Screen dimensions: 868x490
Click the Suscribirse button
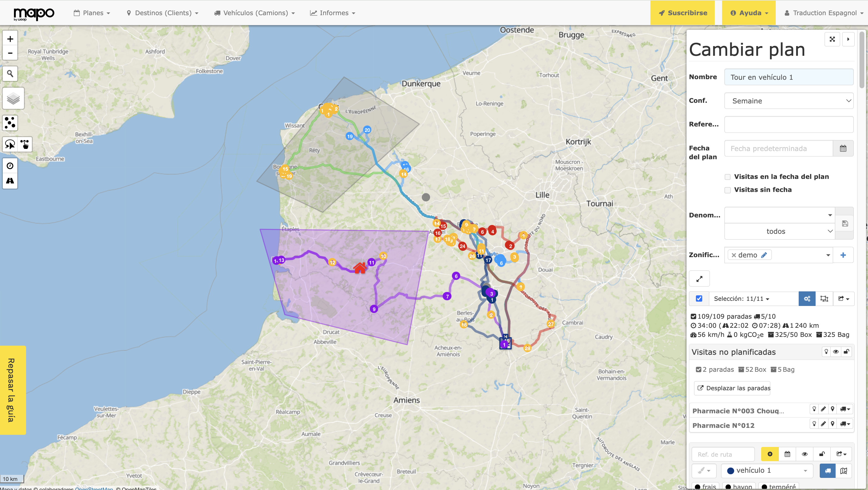pos(682,13)
